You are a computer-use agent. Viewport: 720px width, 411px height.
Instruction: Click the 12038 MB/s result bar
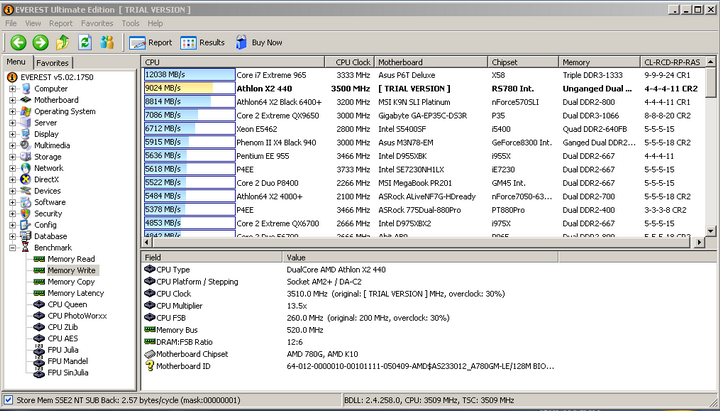(190, 75)
